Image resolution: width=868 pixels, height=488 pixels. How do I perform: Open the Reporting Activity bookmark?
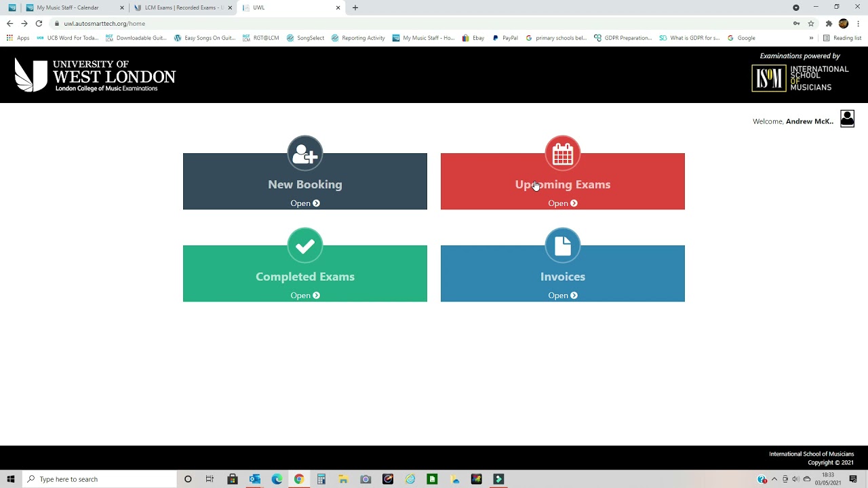click(358, 38)
